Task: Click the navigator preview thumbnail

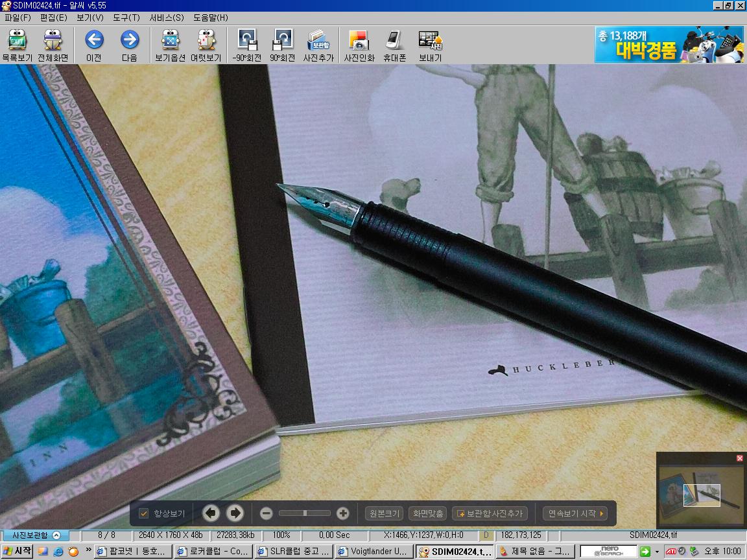Action: (x=701, y=495)
